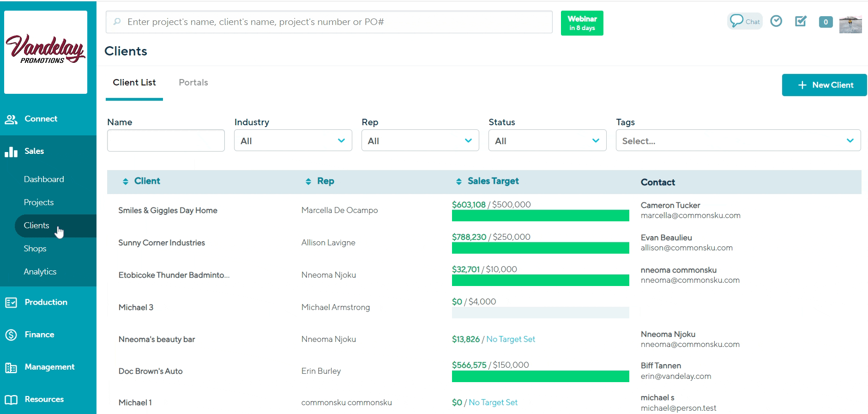
Task: Click Sunny Corner Industries sales target bar
Action: [x=540, y=248]
